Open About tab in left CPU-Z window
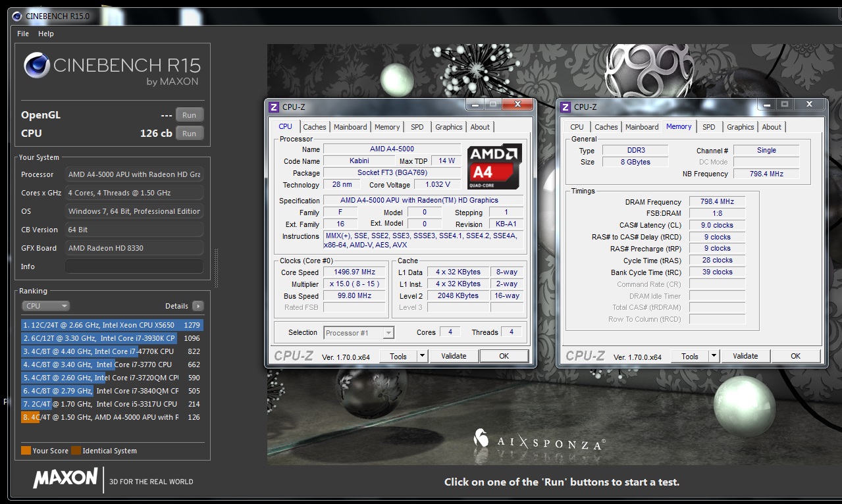Image resolution: width=842 pixels, height=504 pixels. (x=480, y=127)
